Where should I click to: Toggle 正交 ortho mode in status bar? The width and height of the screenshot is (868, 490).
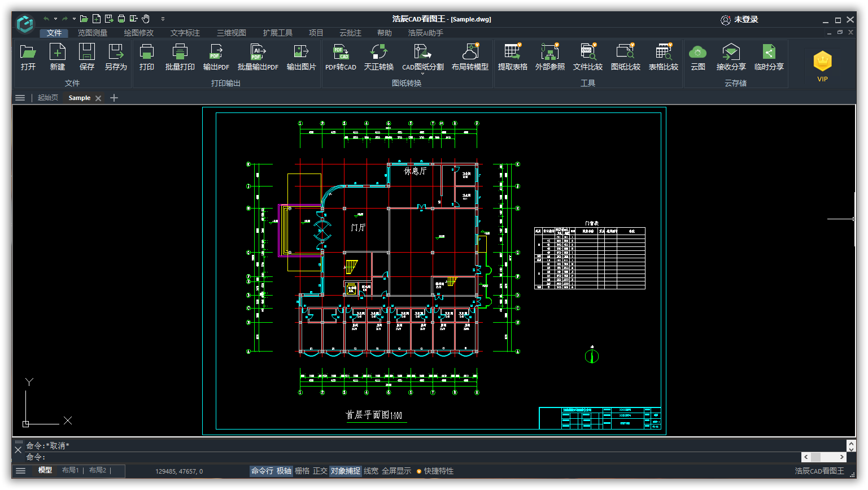(x=320, y=471)
